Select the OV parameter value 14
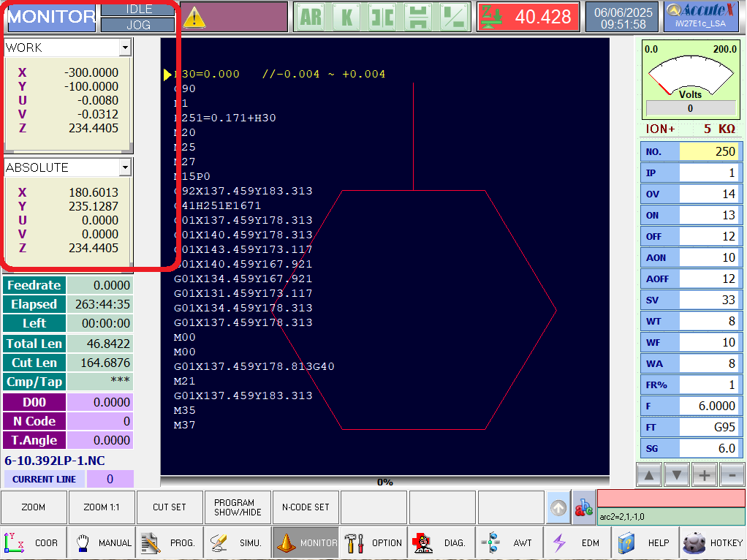This screenshot has height=560, width=747. point(708,194)
